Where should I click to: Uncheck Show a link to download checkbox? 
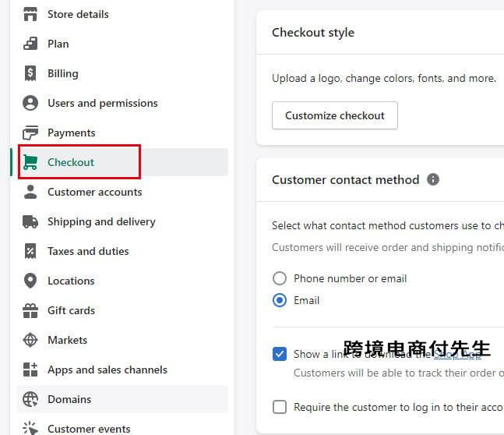click(x=280, y=354)
